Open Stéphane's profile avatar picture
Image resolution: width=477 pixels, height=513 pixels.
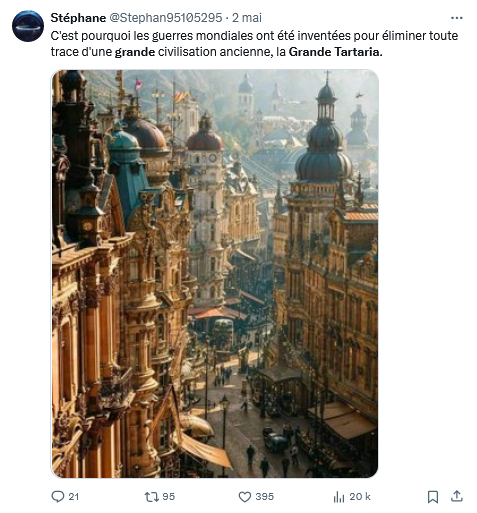[28, 26]
